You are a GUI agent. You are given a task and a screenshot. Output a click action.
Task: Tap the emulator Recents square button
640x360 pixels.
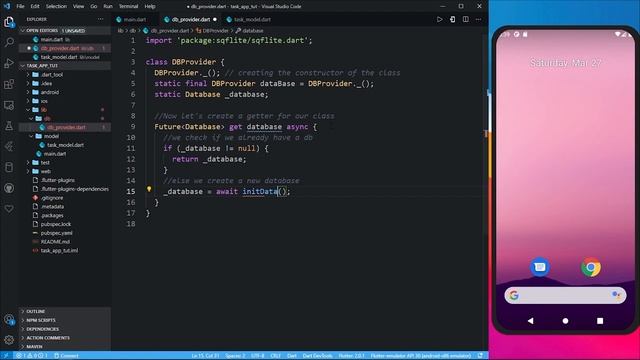600,321
